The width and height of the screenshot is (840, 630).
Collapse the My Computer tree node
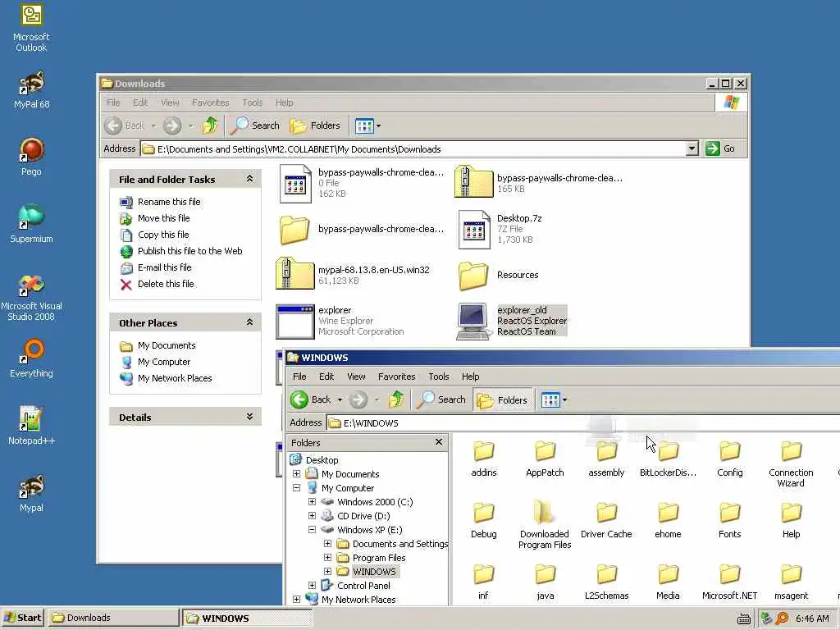(x=296, y=488)
